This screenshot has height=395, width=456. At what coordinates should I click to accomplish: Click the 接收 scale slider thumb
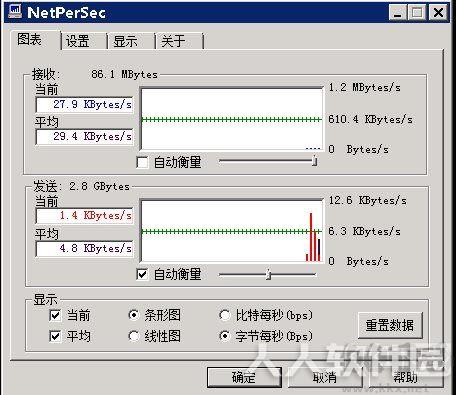click(x=314, y=161)
